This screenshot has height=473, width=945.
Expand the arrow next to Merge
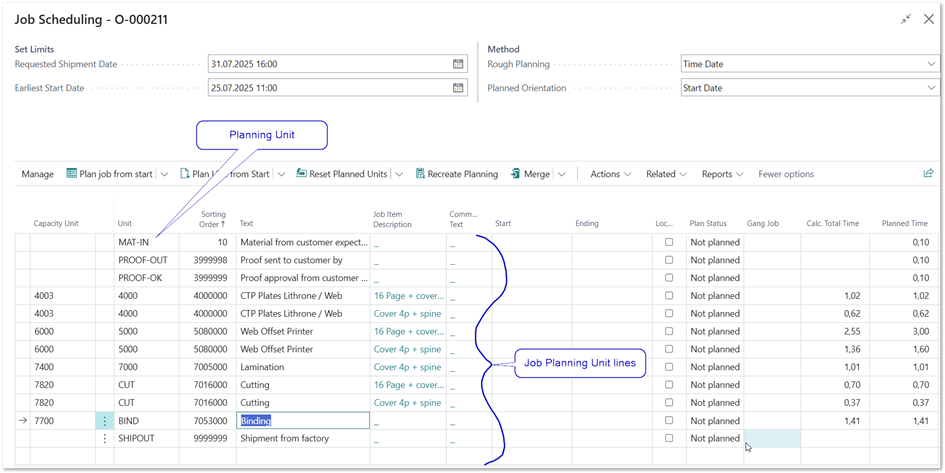coord(562,174)
